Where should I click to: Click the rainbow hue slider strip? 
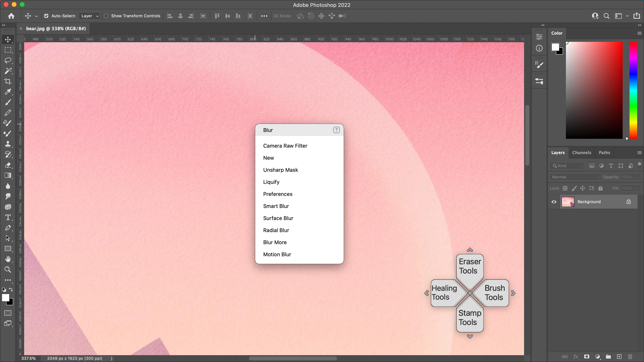coord(633,90)
